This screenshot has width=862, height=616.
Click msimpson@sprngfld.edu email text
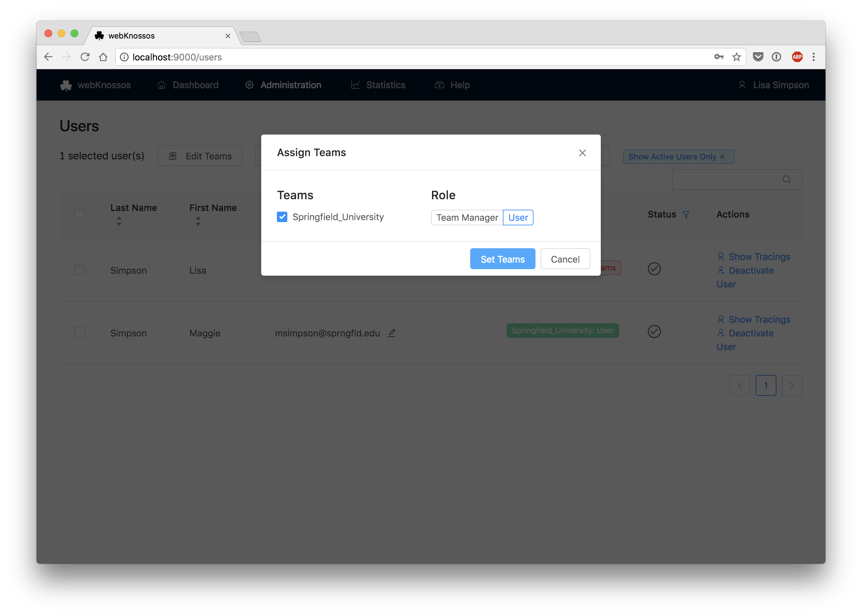[327, 333]
